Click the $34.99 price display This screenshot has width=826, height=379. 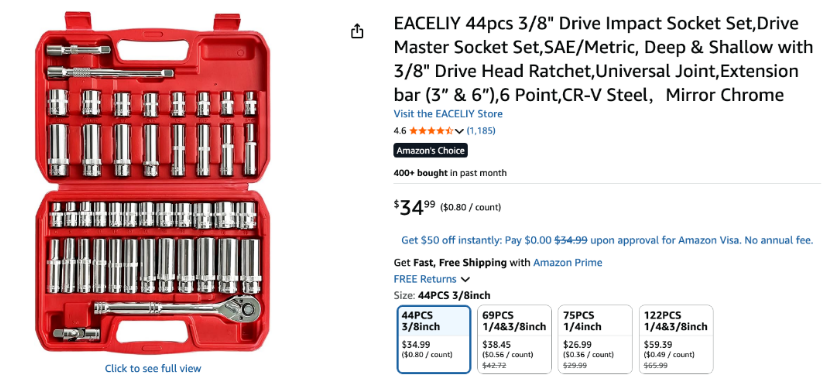pyautogui.click(x=415, y=208)
